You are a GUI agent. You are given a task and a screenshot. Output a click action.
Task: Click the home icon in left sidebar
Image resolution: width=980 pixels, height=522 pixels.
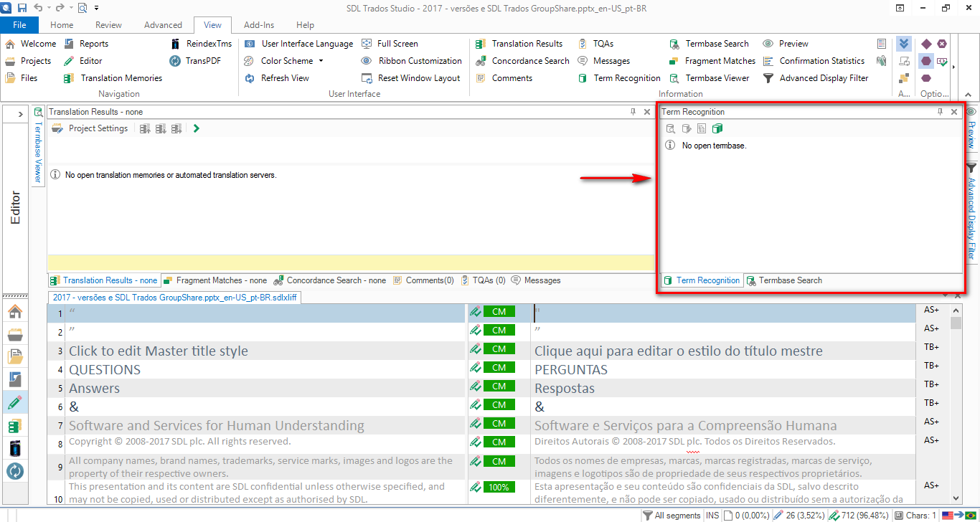(x=15, y=311)
